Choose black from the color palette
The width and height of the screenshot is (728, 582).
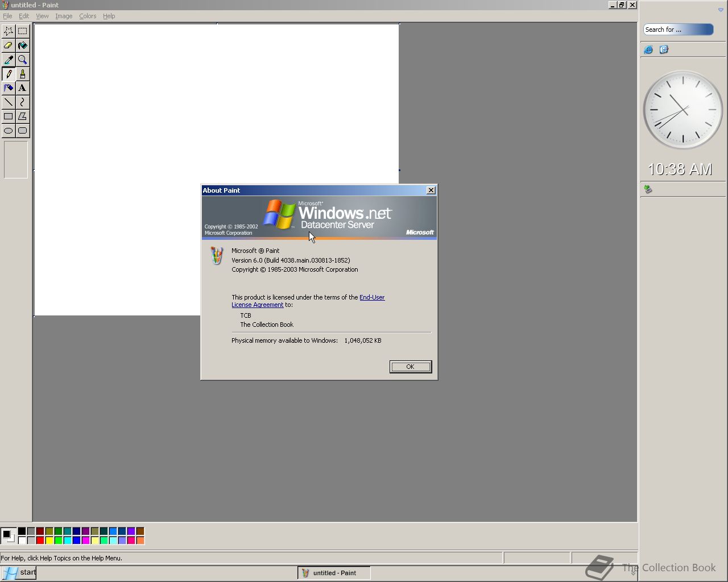pyautogui.click(x=22, y=531)
